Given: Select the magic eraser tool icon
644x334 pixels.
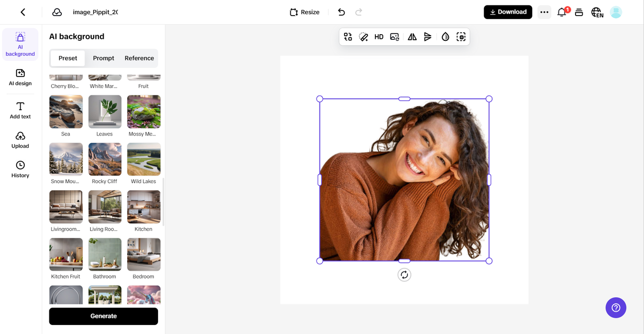Looking at the screenshot, I should pos(363,37).
